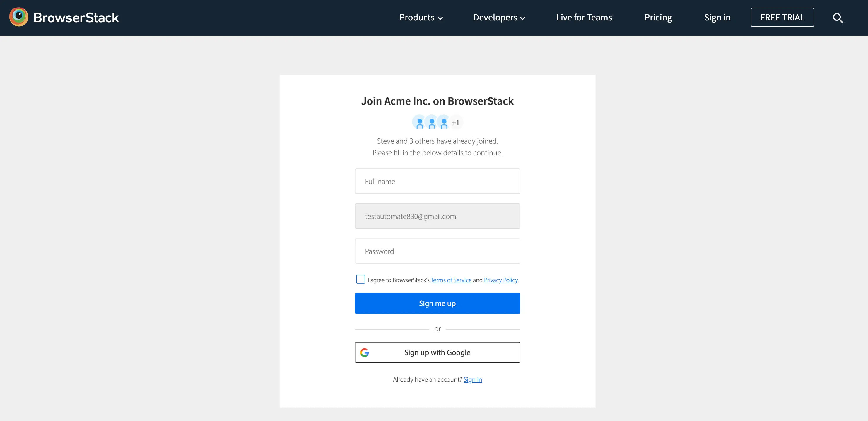Click the BrowserStack wordmark text
The width and height of the screenshot is (868, 421).
76,18
